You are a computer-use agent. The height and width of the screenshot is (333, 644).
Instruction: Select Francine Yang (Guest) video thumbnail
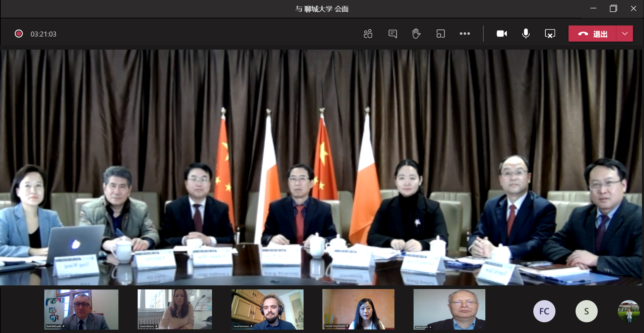click(358, 309)
